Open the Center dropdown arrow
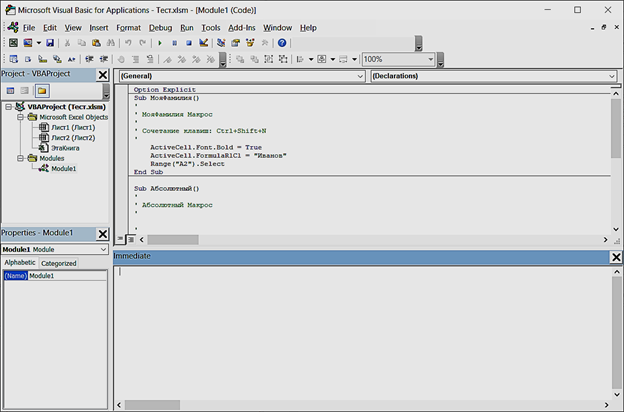624x412 pixels. coord(333,59)
